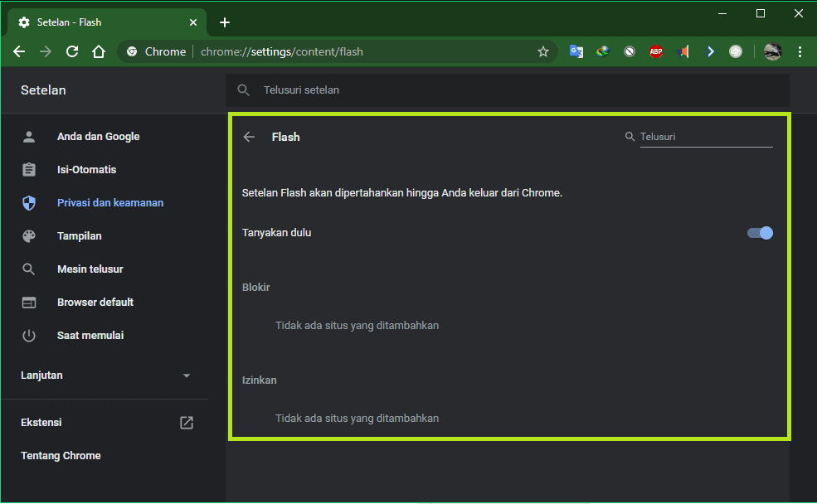Open Tentang Chrome page
The image size is (817, 504).
coord(61,456)
